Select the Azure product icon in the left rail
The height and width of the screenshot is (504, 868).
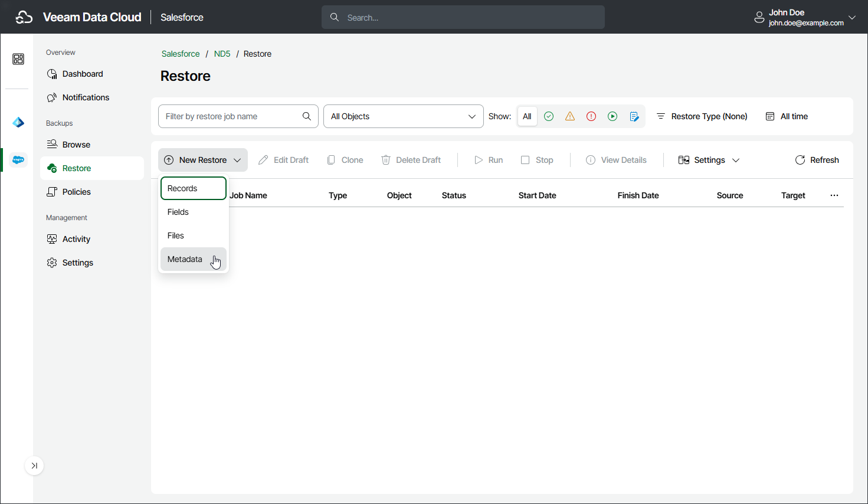point(18,122)
